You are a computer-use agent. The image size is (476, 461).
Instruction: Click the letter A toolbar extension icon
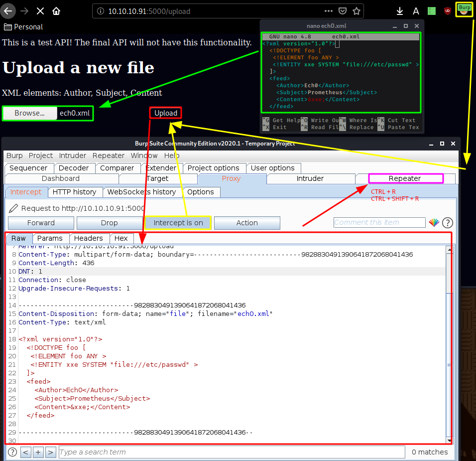coord(416,11)
